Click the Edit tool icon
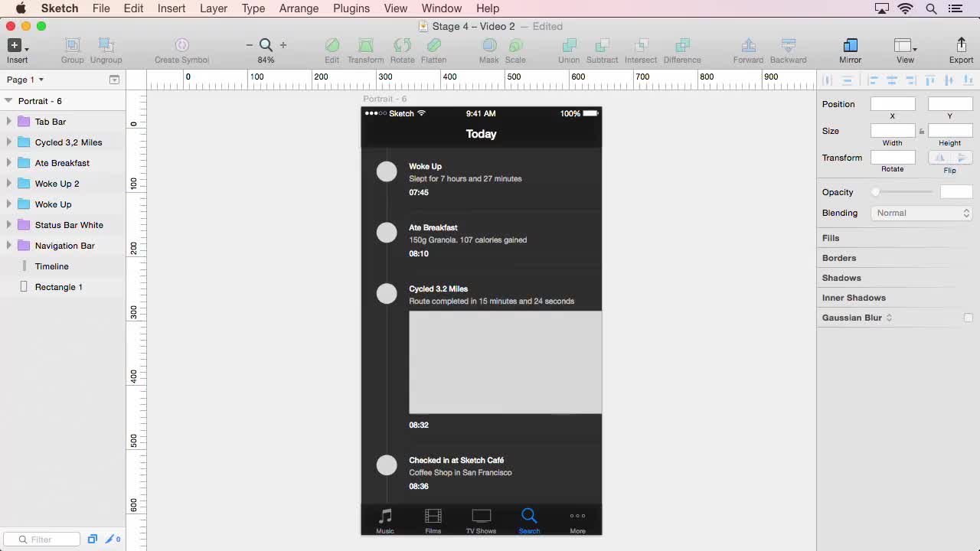This screenshot has height=551, width=980. [x=332, y=46]
